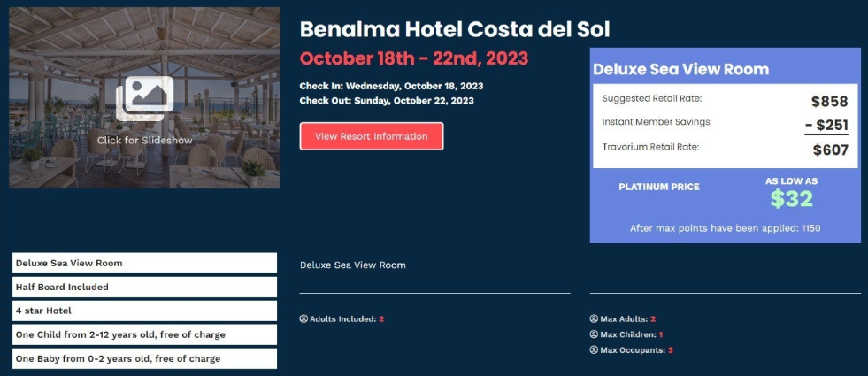Click the October 18th - 22nd date heading
Screen dimensions: 868x376
413,59
